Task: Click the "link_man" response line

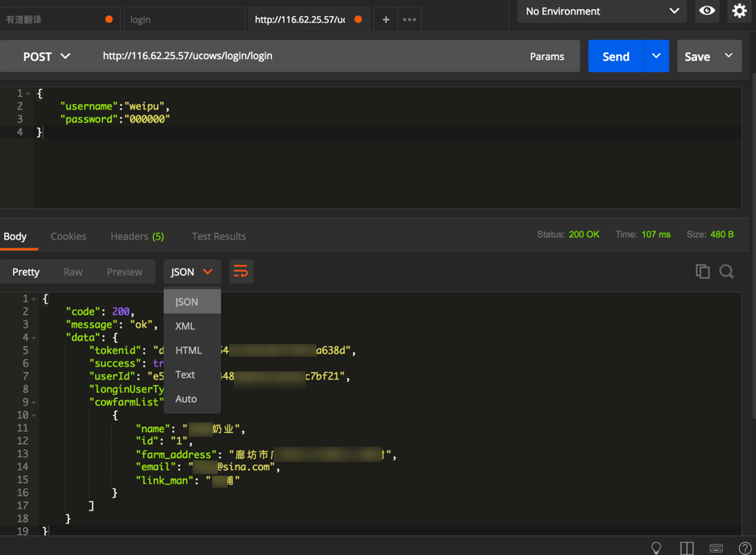Action: [188, 481]
